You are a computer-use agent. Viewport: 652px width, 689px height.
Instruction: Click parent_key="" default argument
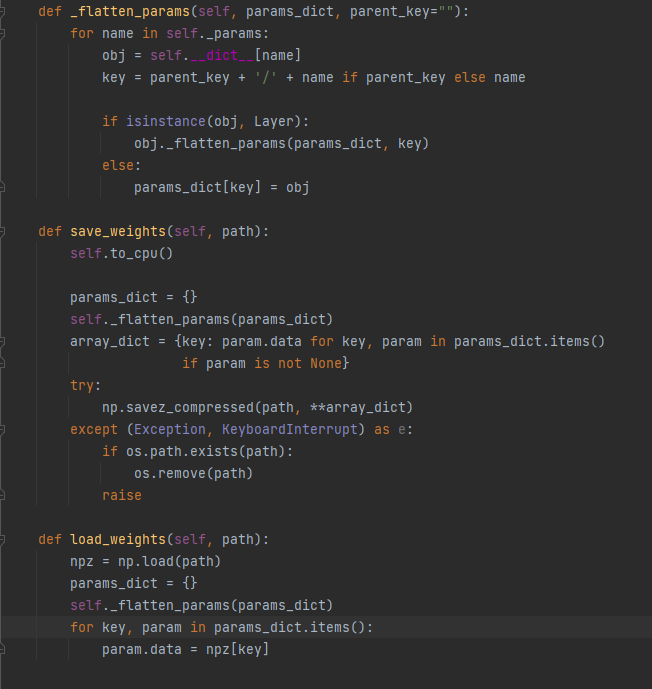point(401,11)
